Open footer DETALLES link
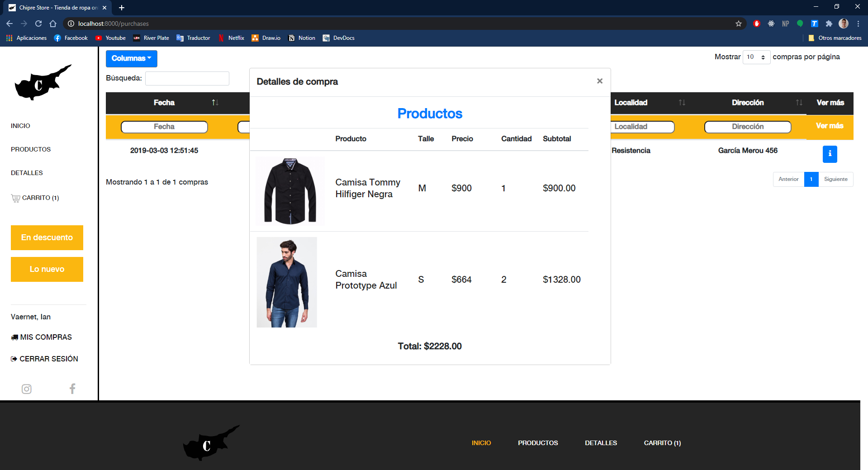The width and height of the screenshot is (868, 470). click(601, 443)
